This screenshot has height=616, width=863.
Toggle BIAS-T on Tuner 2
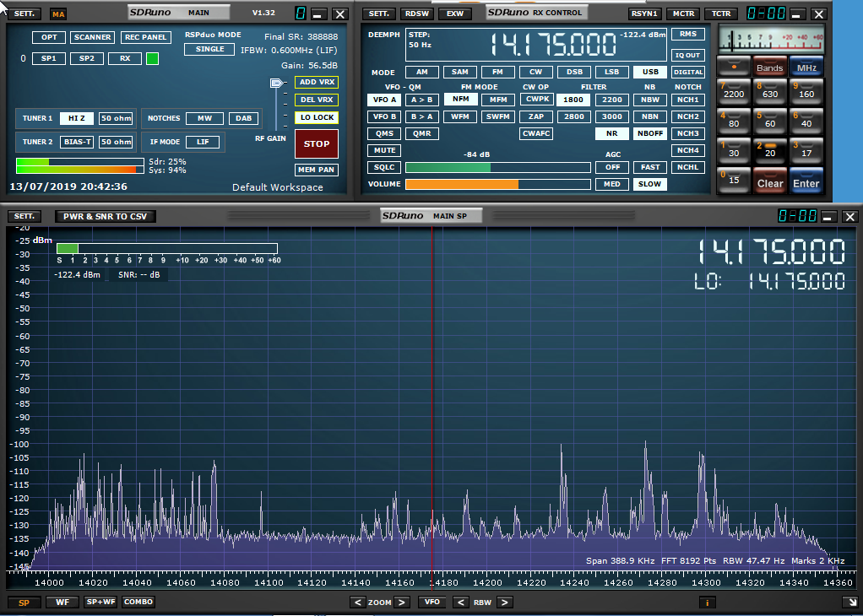tap(77, 142)
